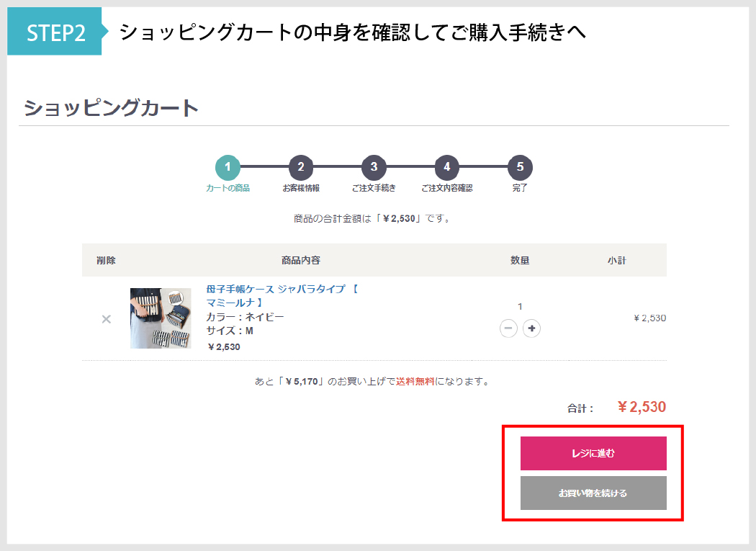The height and width of the screenshot is (551, 756).
Task: Decrease quantity with the minus button
Action: pos(508,328)
